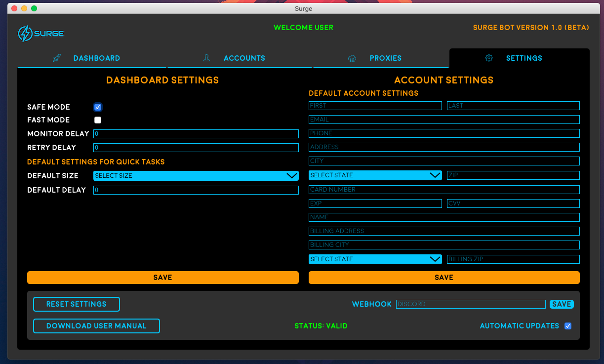Screen dimensions: 604x364
Task: Click the rocket icon beside Dashboard
Action: (x=56, y=58)
